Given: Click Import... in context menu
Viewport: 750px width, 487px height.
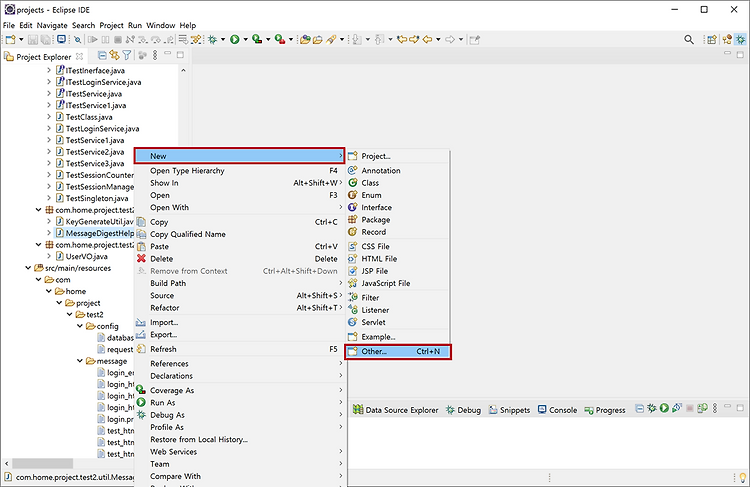Looking at the screenshot, I should coord(239,322).
